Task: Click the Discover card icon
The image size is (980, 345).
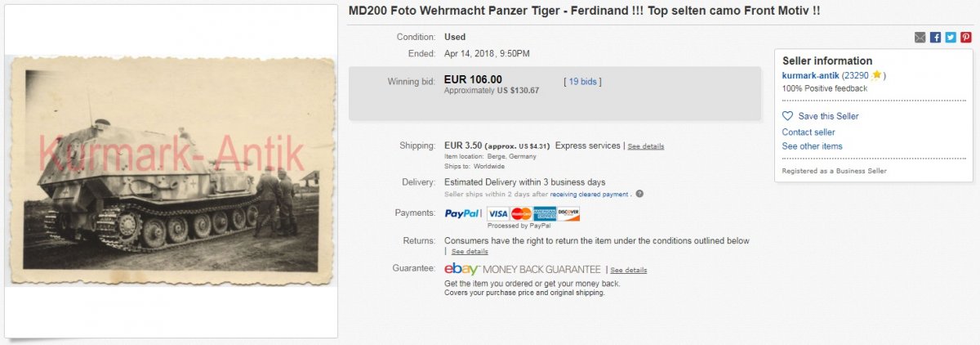Action: click(x=568, y=214)
